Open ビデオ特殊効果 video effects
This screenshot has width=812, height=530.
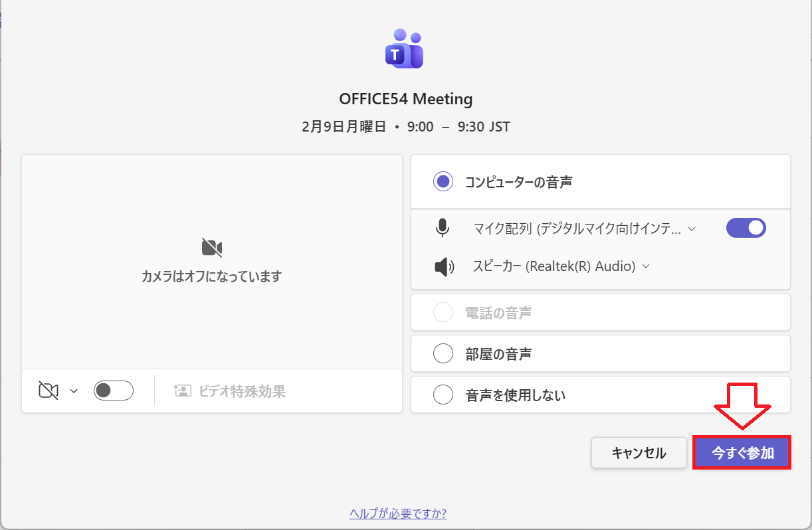pyautogui.click(x=230, y=391)
